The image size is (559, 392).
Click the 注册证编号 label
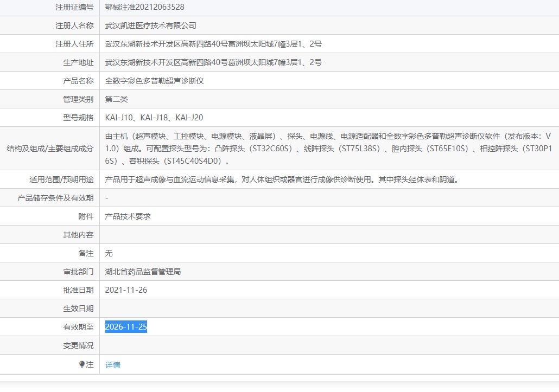[74, 7]
